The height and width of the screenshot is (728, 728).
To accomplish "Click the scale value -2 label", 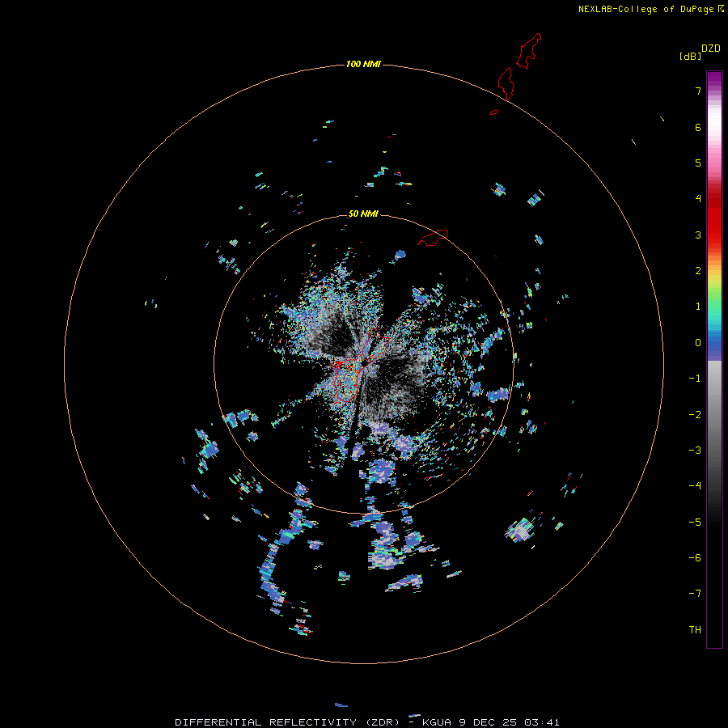I will click(x=695, y=415).
